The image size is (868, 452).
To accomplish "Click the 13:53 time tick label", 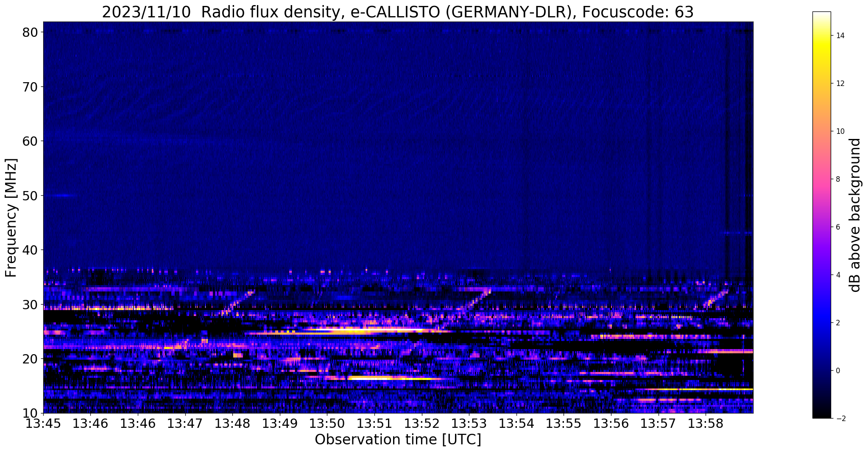I will tap(469, 423).
